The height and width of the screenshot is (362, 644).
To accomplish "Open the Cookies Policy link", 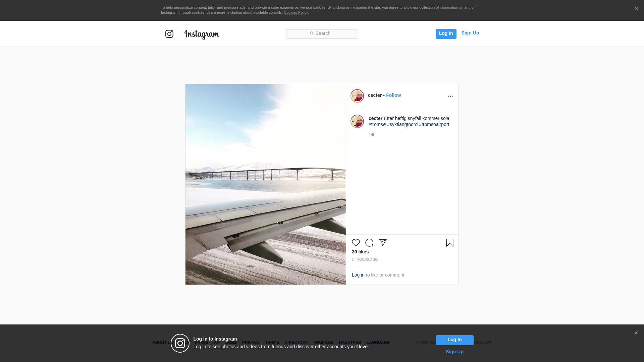I will [x=296, y=12].
